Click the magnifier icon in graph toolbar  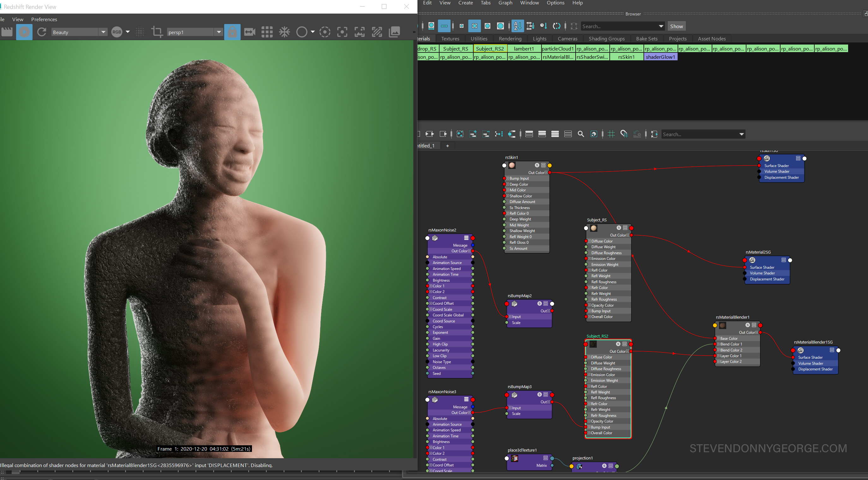coord(581,134)
